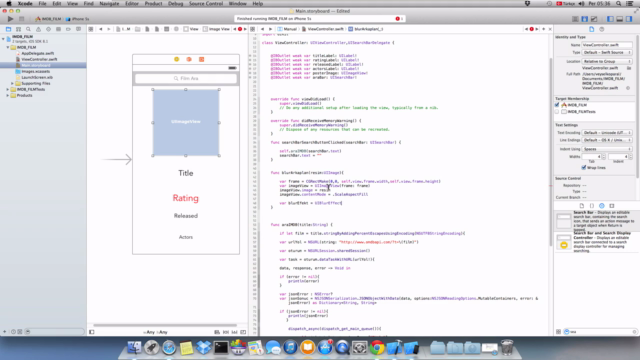Click the First Responder orange scene icon

pos(189,59)
